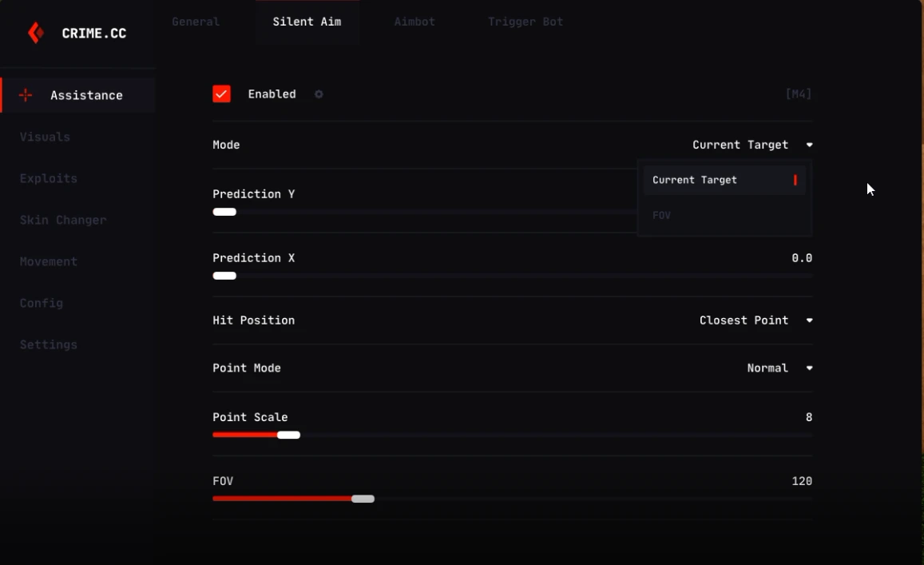Select Skin Changer from the sidebar

pyautogui.click(x=63, y=220)
